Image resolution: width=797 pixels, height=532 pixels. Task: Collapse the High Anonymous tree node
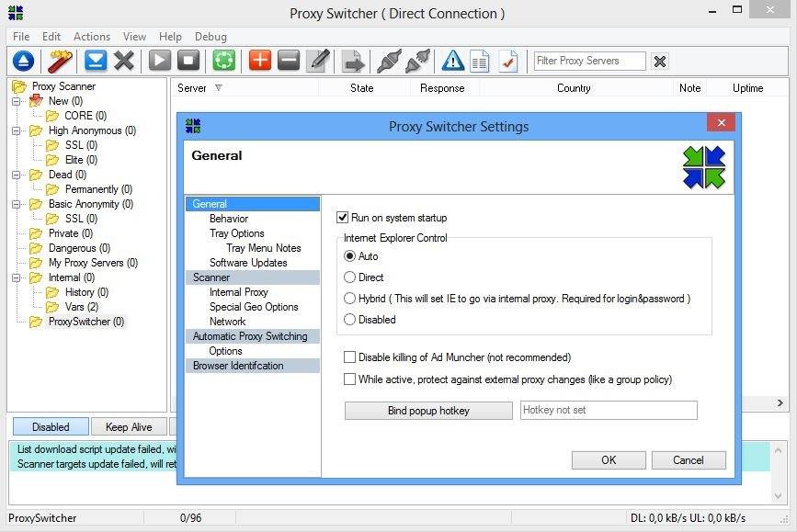[17, 130]
